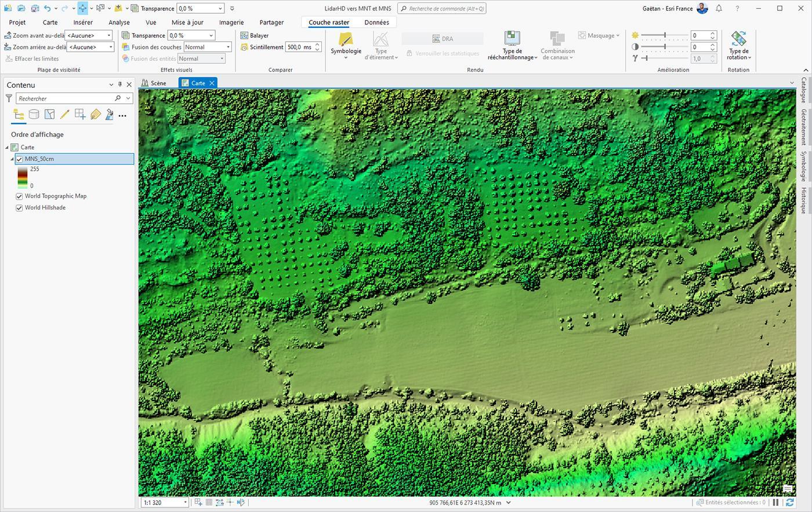The width and height of the screenshot is (812, 512).
Task: Open coordinate display units dropdown
Action: pyautogui.click(x=509, y=503)
